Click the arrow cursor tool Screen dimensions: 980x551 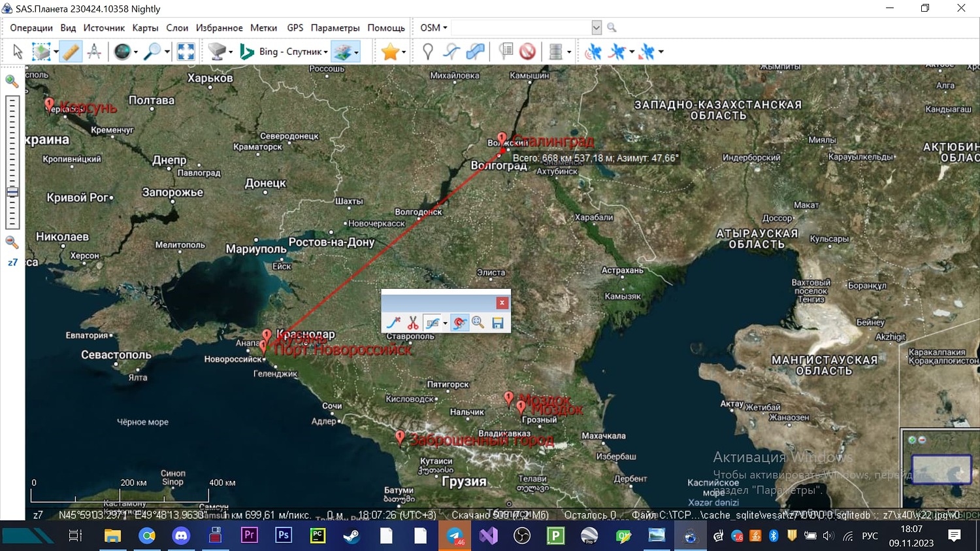click(18, 52)
